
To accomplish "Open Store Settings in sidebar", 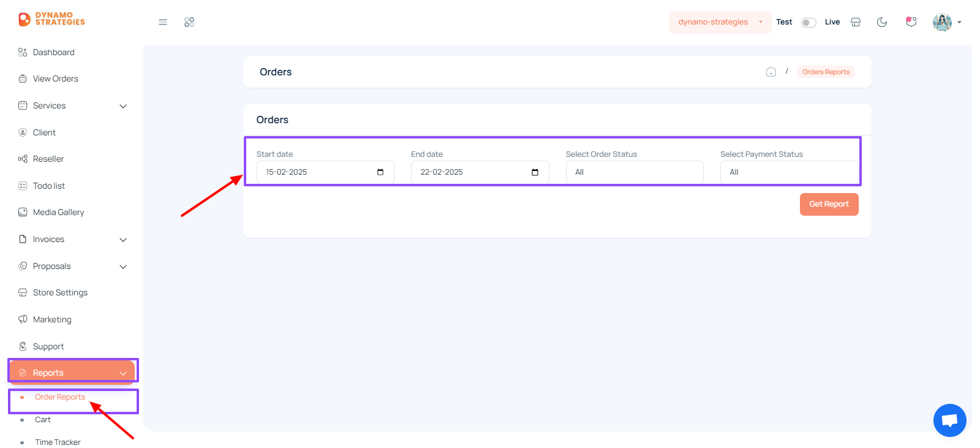I will point(60,292).
